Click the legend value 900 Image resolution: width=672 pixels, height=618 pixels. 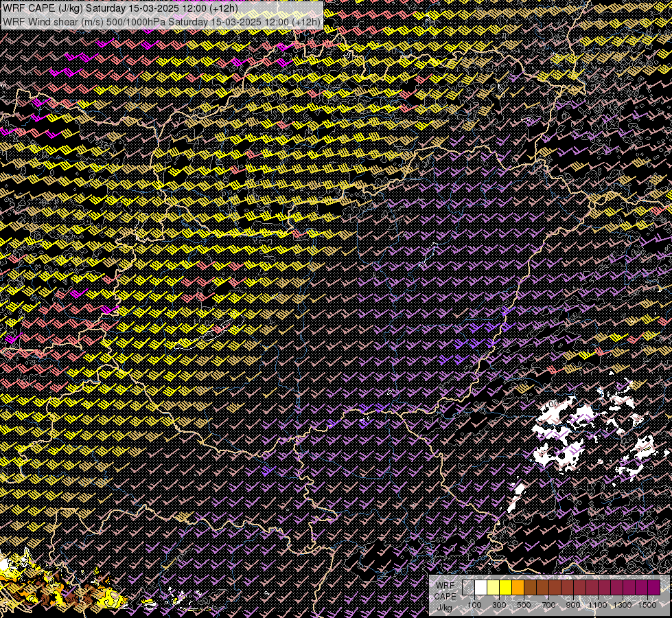573,605
